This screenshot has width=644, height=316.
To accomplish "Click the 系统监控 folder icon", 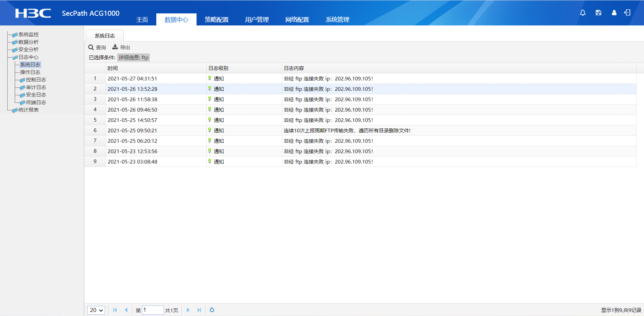I will [x=15, y=35].
